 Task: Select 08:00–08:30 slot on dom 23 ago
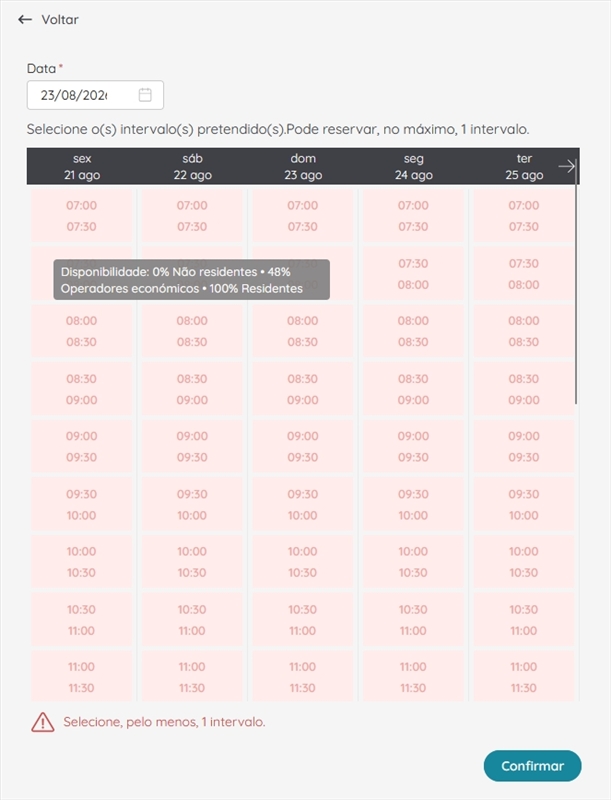pyautogui.click(x=302, y=331)
